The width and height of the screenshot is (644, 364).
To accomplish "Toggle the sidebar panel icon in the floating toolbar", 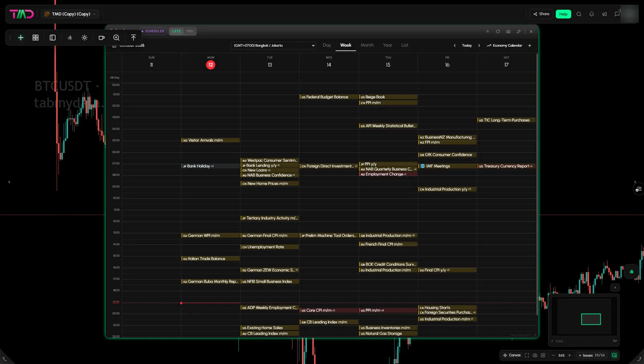I will pyautogui.click(x=52, y=37).
